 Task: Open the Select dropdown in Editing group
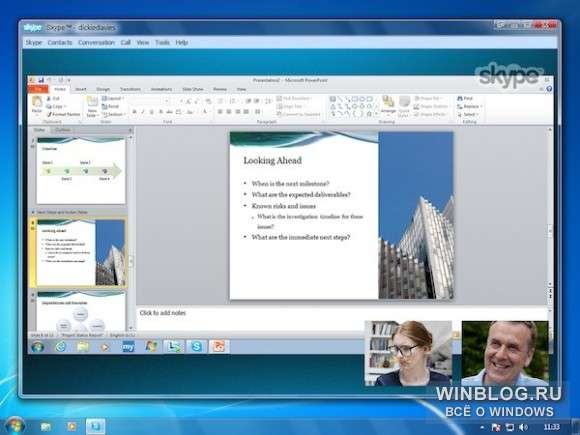pyautogui.click(x=468, y=114)
